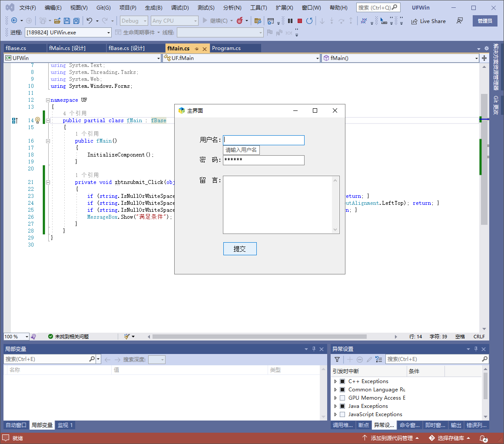Close the fMain.cs tab
This screenshot has height=444, width=504.
(205, 49)
